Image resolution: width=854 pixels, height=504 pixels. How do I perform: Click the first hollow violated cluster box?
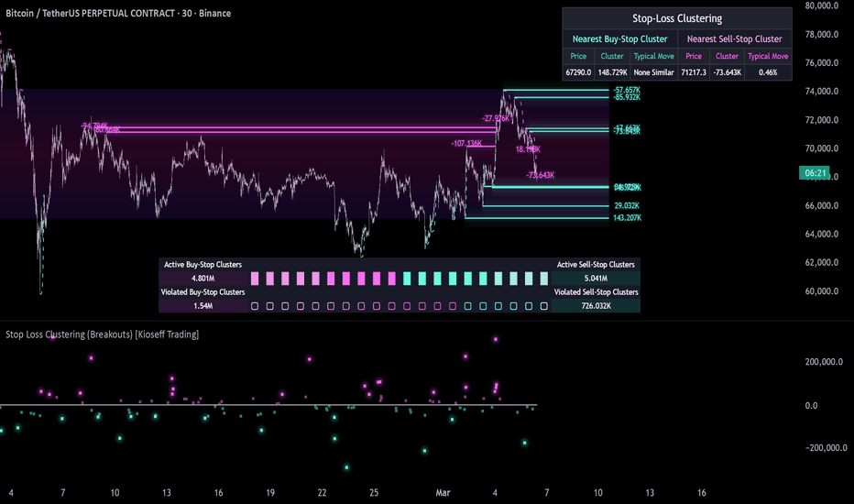tap(256, 306)
